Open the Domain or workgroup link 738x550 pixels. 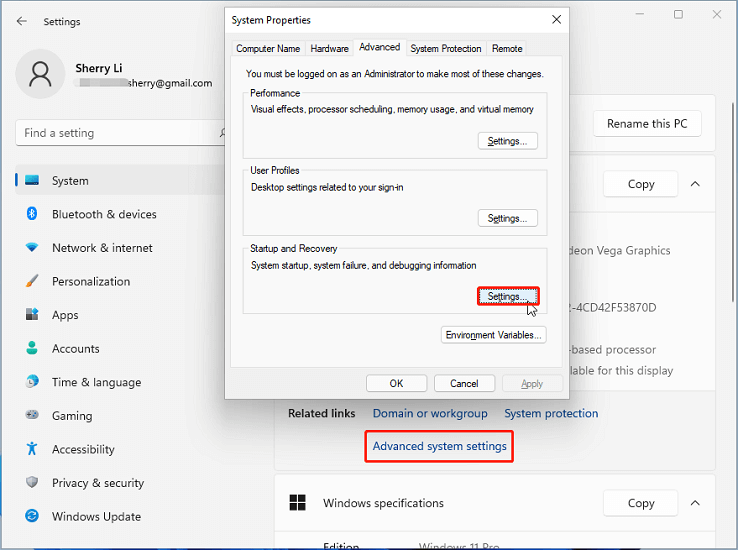[430, 413]
